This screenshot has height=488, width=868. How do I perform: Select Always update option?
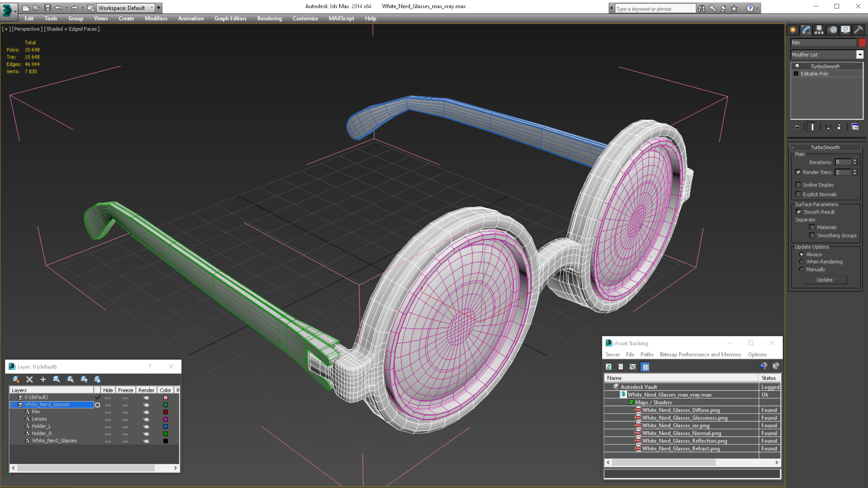[801, 254]
